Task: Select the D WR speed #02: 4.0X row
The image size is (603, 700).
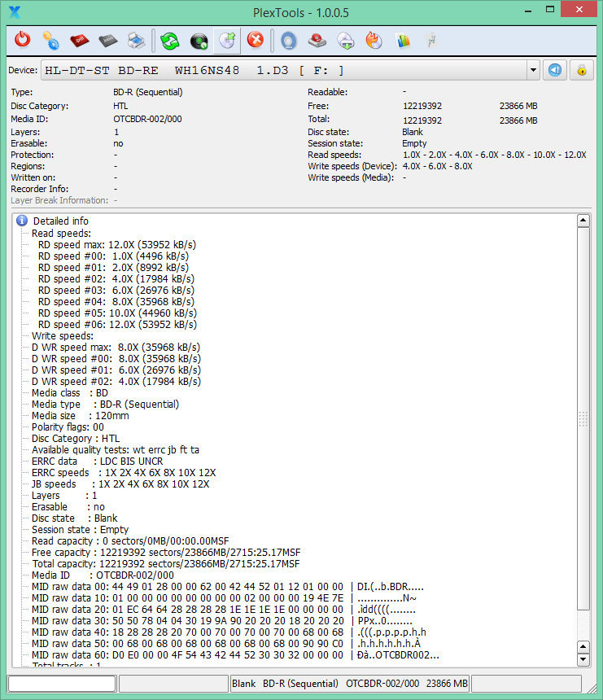Action: tap(116, 382)
